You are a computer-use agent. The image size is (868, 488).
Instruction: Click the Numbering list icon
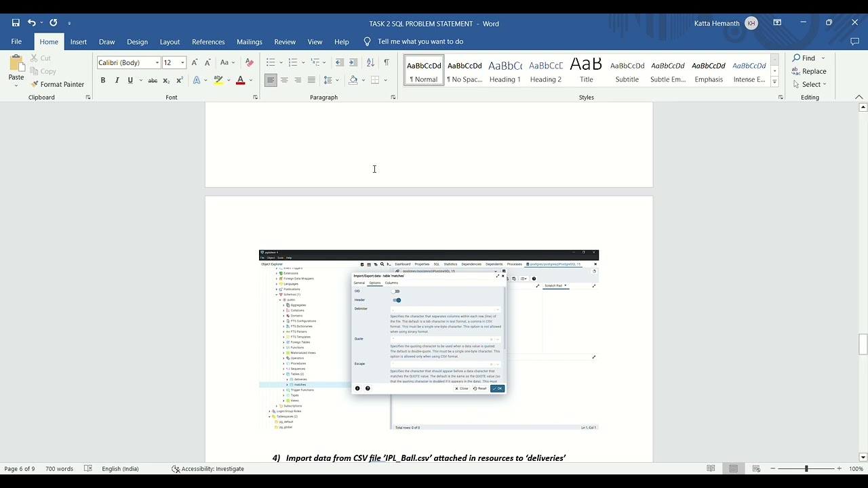(293, 62)
